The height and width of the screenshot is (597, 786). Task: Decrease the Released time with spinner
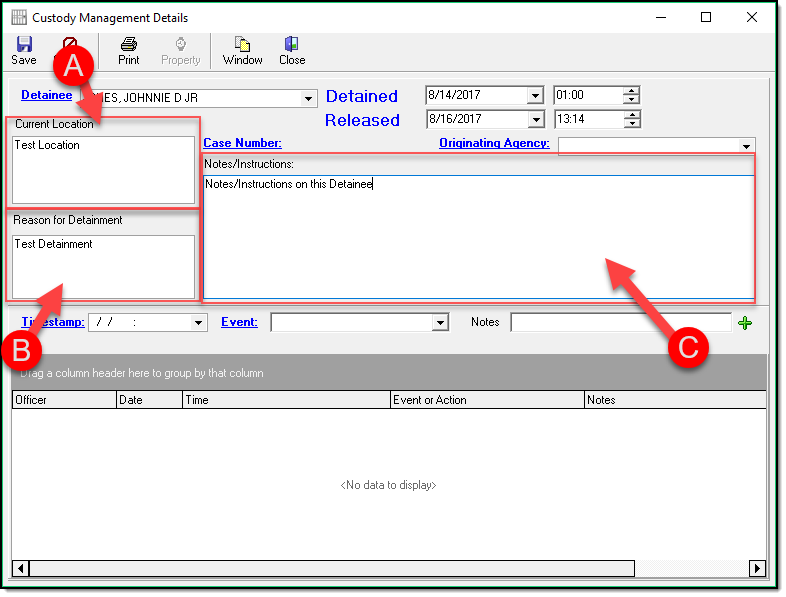pos(630,123)
